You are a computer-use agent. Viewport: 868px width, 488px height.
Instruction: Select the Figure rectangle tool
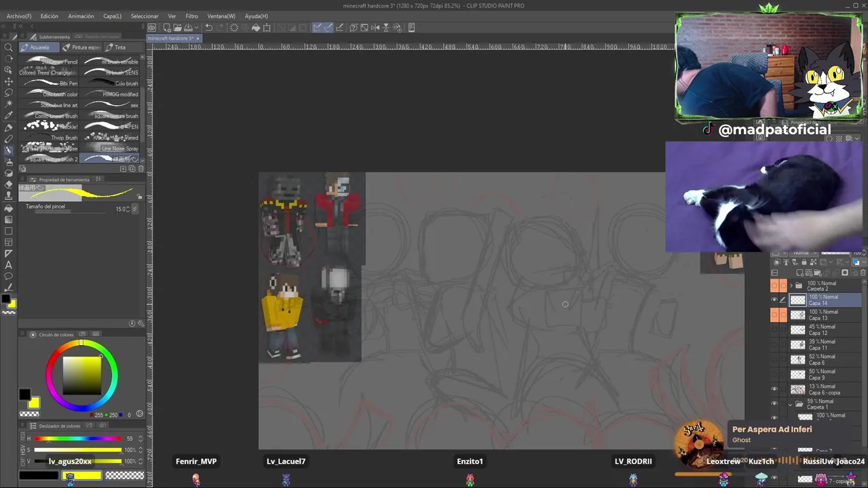(9, 230)
